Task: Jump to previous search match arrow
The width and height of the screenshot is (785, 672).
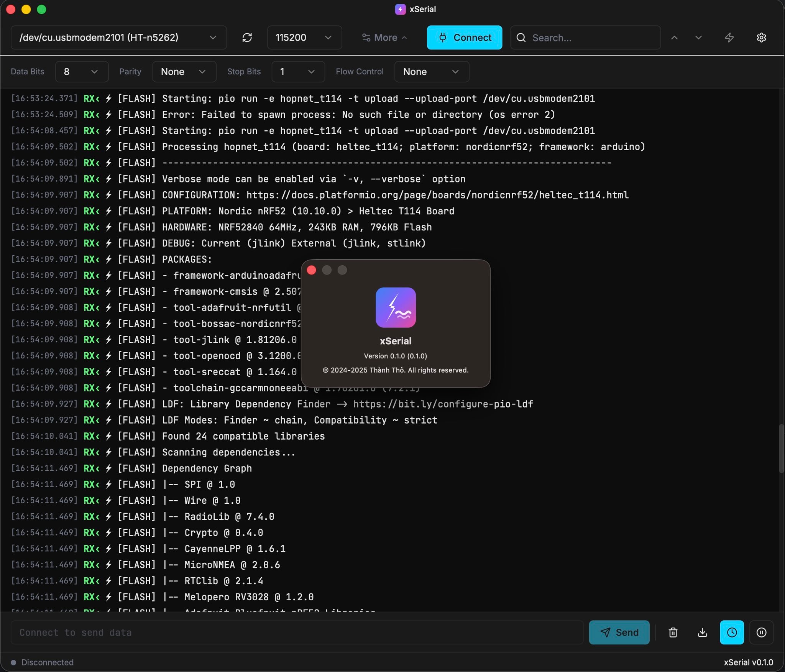Action: [x=674, y=38]
